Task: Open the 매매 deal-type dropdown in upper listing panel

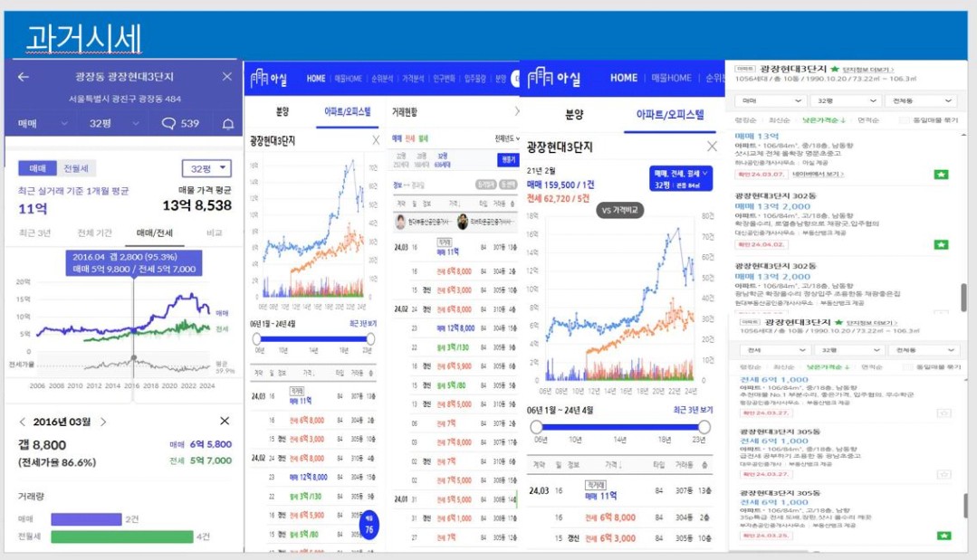Action: point(771,100)
